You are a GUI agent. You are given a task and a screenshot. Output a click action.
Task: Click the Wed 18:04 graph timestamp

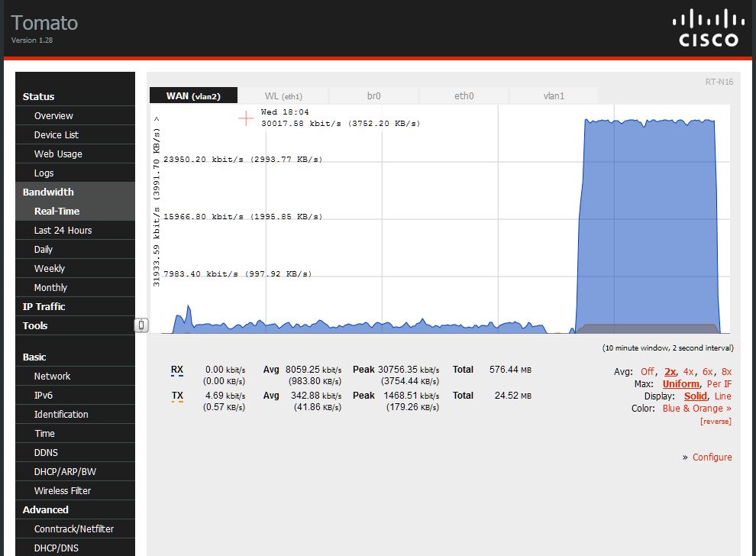(x=285, y=112)
